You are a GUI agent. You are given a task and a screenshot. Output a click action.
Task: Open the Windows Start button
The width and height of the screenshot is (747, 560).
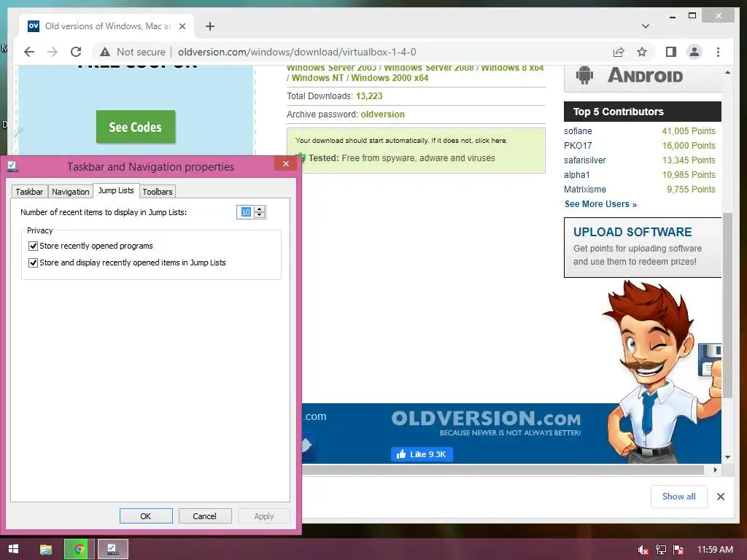13,549
